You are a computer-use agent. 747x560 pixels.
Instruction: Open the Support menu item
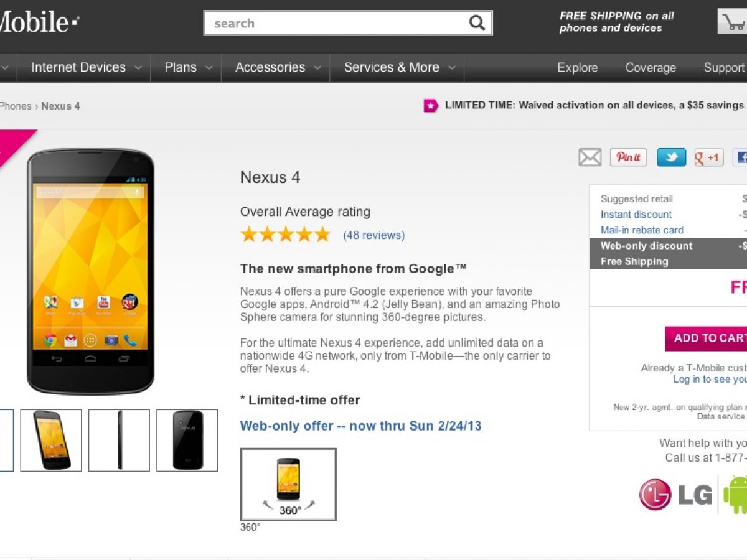pos(725,68)
